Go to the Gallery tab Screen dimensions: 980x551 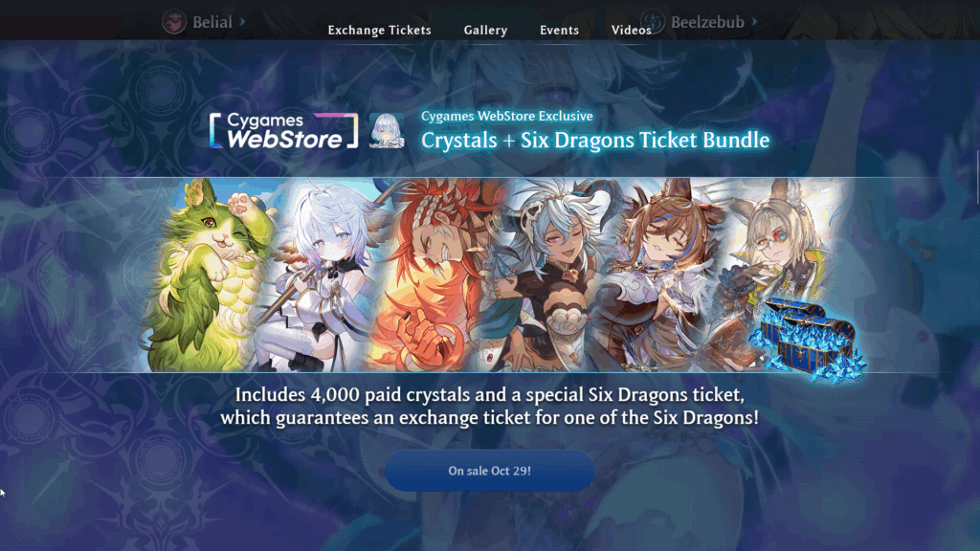485,30
